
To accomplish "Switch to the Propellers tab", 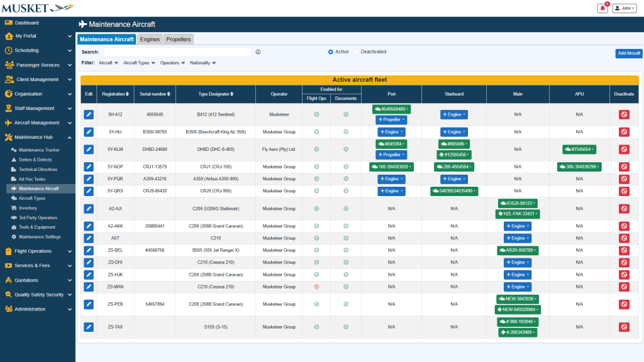I will pyautogui.click(x=179, y=39).
